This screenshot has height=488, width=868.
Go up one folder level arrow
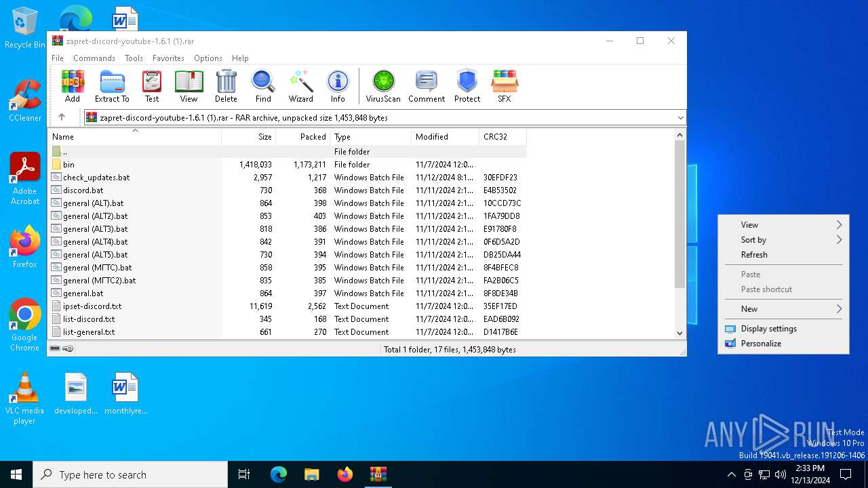tap(62, 117)
